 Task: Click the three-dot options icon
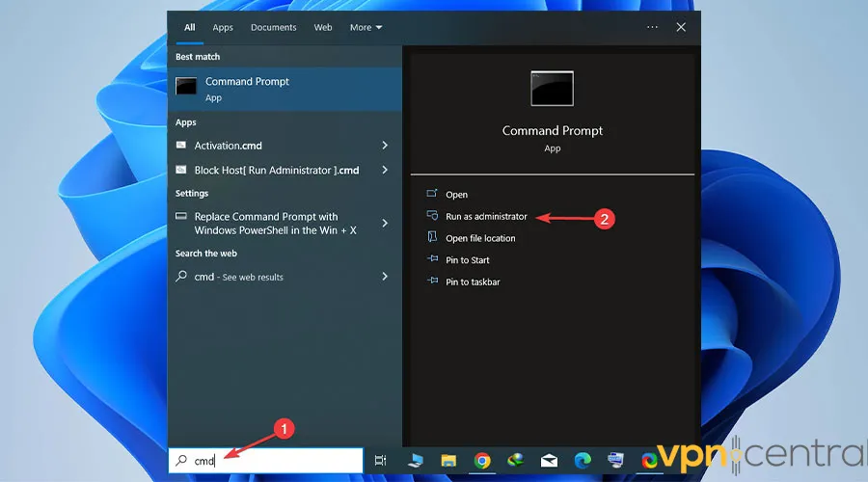coord(653,27)
